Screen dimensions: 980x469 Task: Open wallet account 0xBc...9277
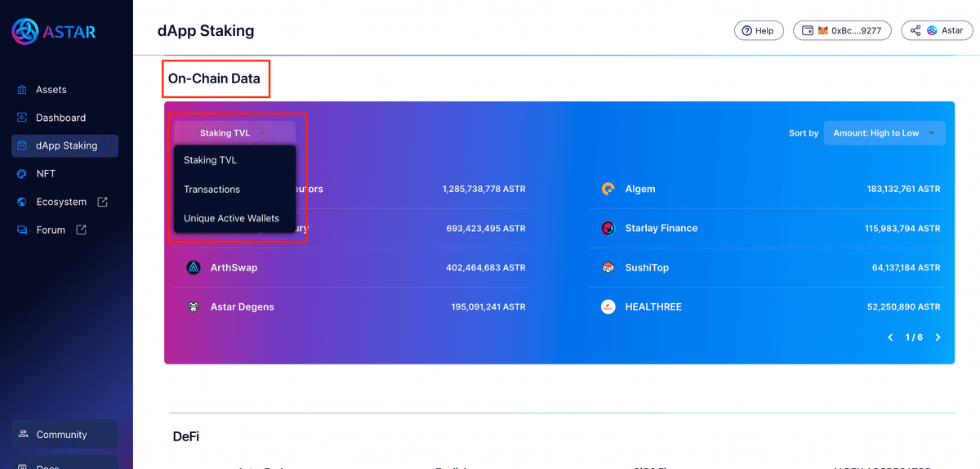[x=842, y=30]
